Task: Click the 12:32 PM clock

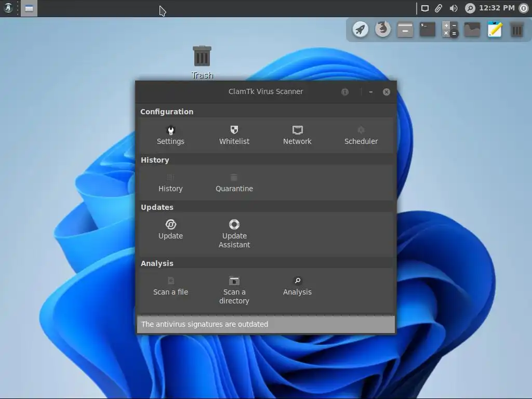Action: coord(497,8)
